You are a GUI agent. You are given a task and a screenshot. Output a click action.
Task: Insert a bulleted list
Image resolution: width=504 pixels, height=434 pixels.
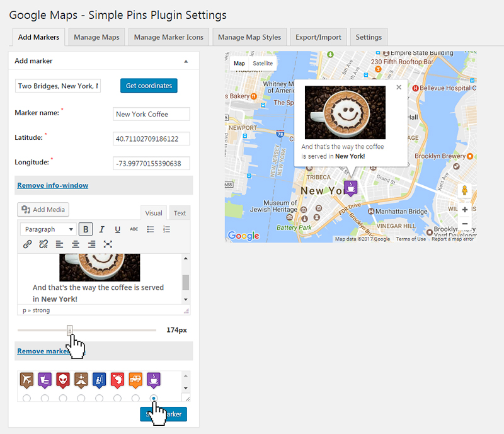point(151,229)
